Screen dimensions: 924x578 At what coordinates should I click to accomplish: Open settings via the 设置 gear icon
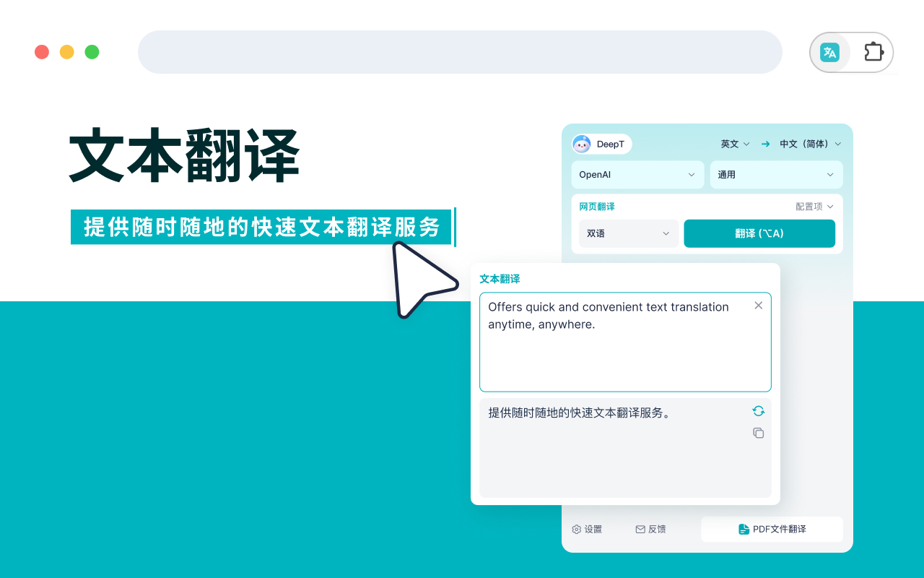point(575,529)
